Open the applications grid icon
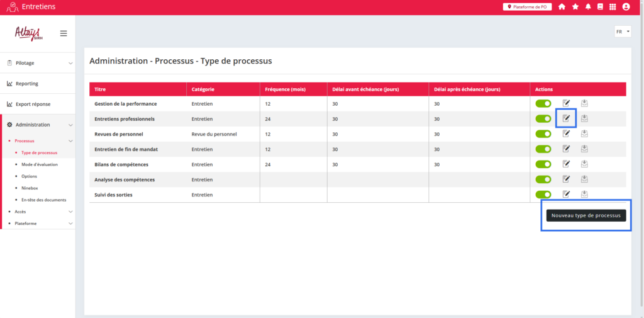 click(x=613, y=7)
